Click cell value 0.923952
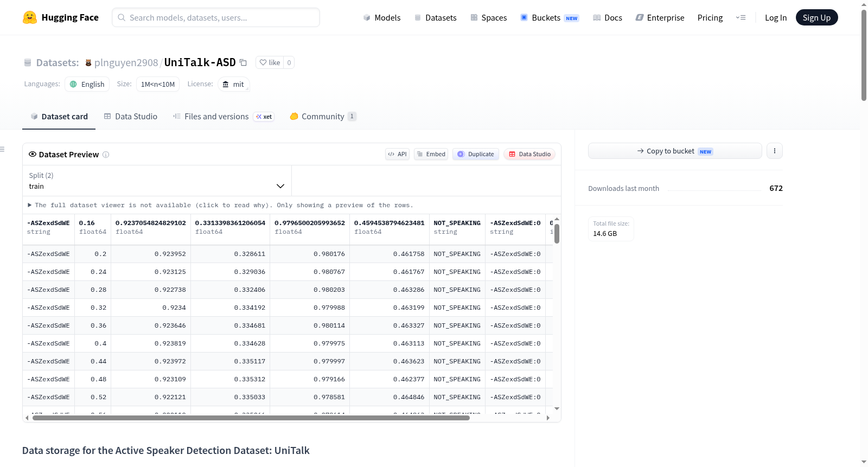868x467 pixels. (x=170, y=254)
